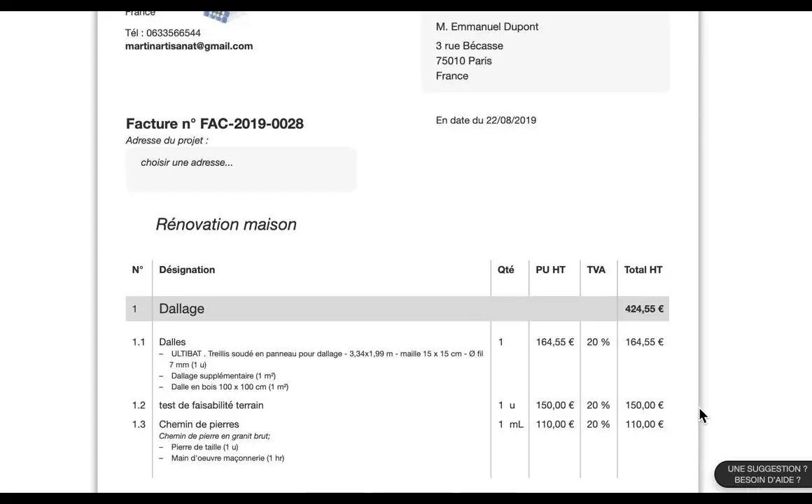Click the 'Total HT' column header

[x=643, y=270]
